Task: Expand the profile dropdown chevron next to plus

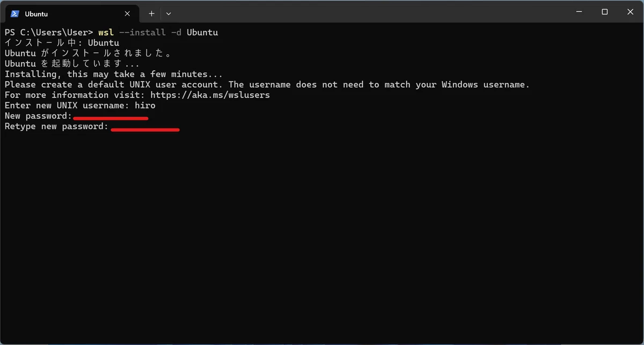Action: 169,13
